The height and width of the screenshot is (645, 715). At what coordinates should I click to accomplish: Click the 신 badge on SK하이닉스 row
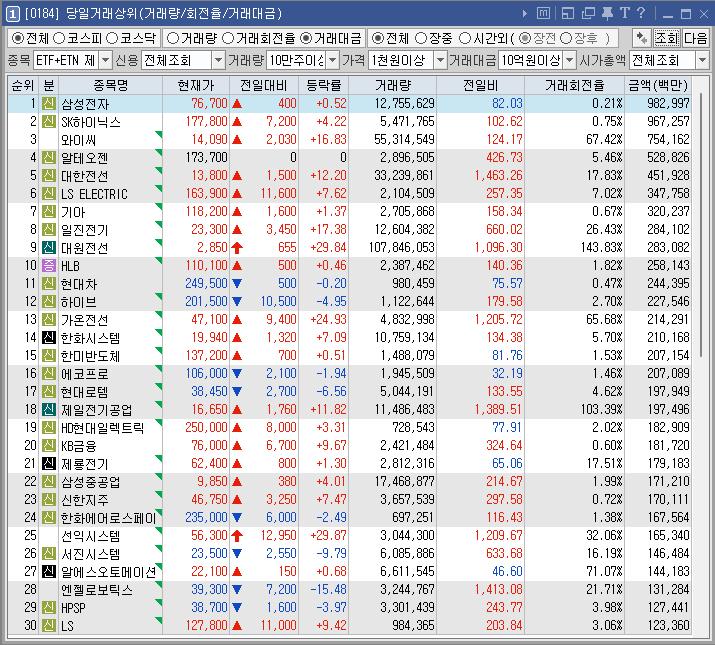(48, 121)
